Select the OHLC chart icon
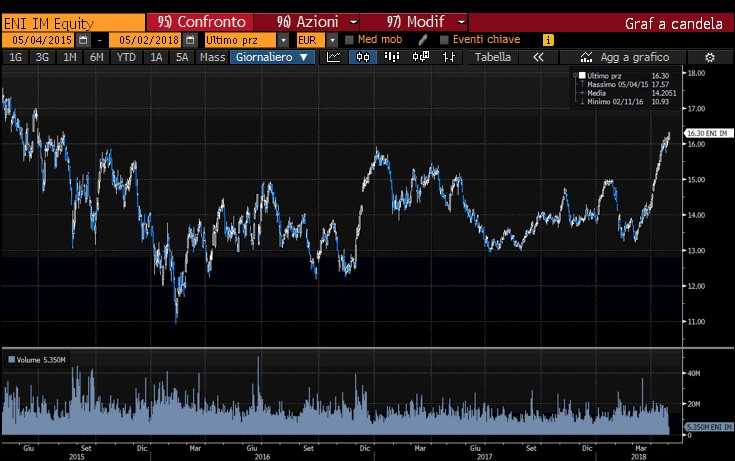 [x=449, y=57]
